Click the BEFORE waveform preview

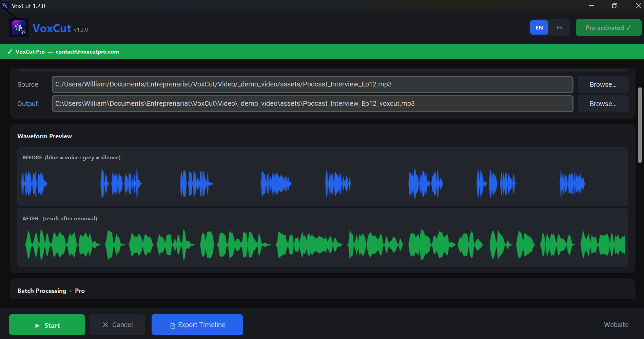[x=323, y=177]
